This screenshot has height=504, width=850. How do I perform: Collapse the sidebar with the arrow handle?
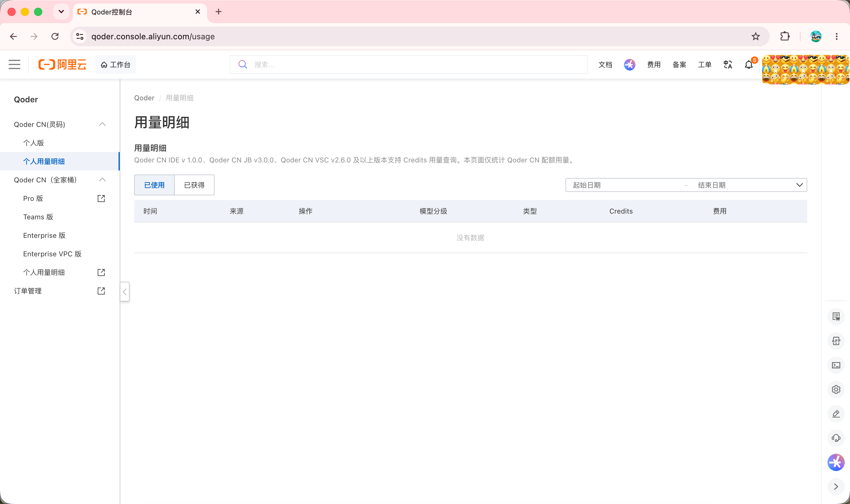point(125,291)
